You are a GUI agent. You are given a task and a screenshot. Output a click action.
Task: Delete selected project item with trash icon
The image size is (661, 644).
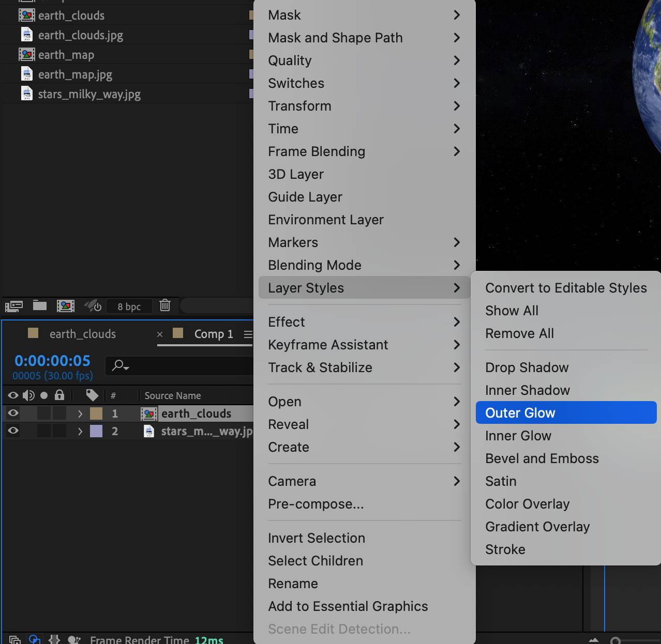[x=165, y=305]
